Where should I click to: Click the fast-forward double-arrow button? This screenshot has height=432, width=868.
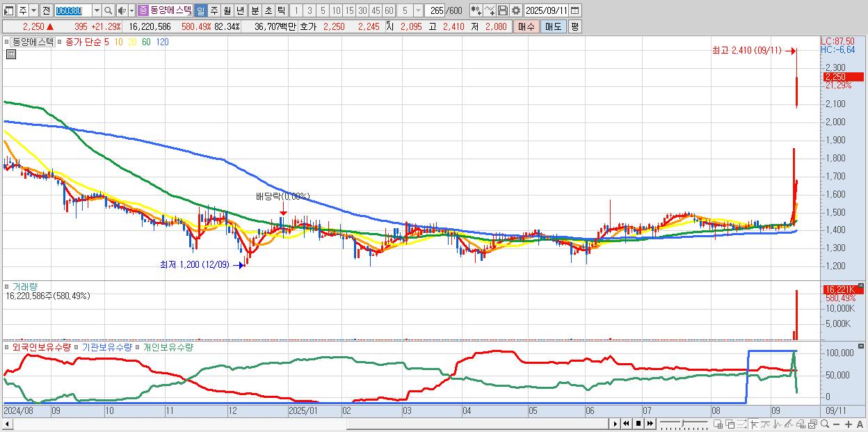[650, 424]
